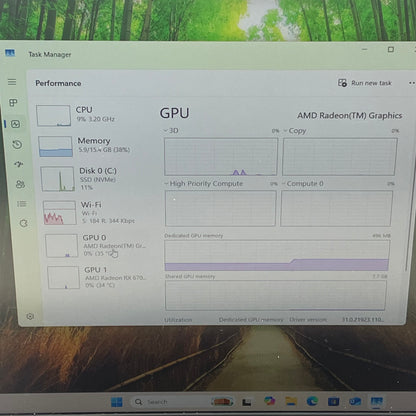Open the hamburger navigation menu
This screenshot has width=416, height=416.
12,82
